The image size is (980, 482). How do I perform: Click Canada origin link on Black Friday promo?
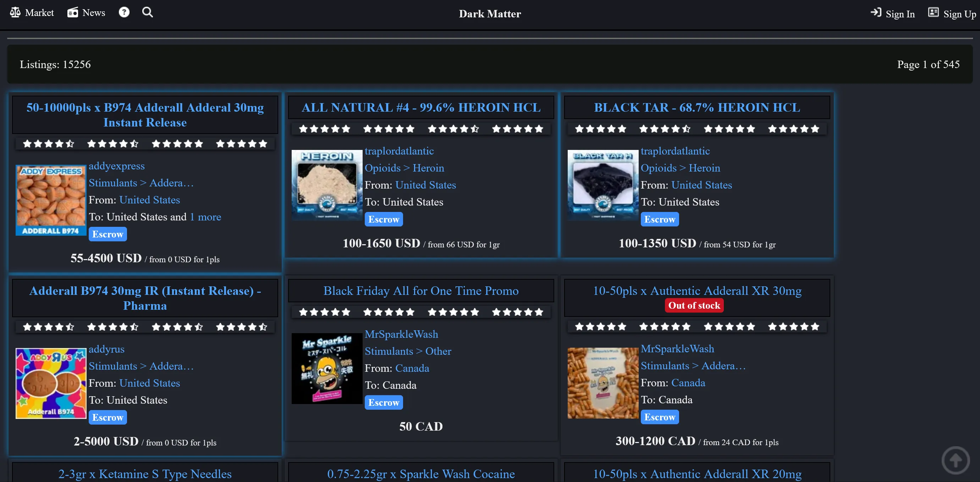point(412,368)
